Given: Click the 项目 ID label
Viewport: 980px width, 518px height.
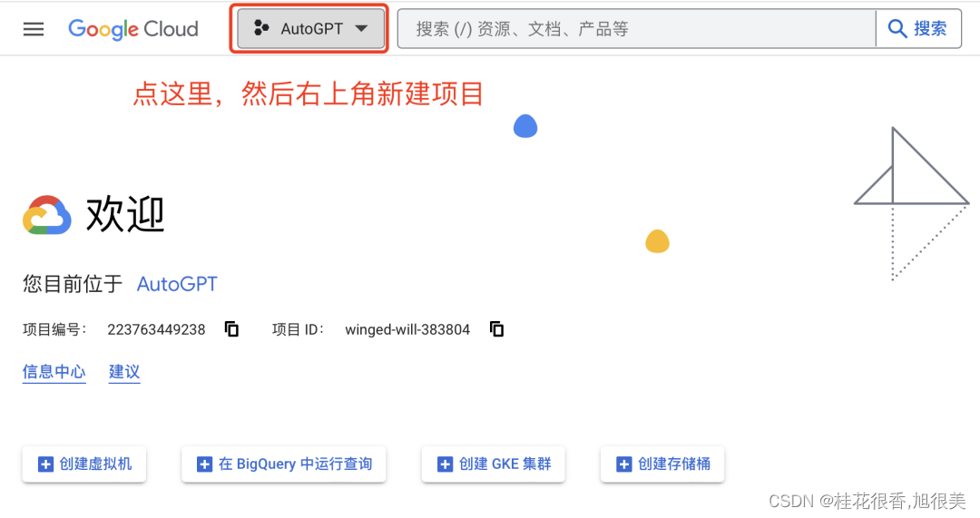Looking at the screenshot, I should point(299,329).
